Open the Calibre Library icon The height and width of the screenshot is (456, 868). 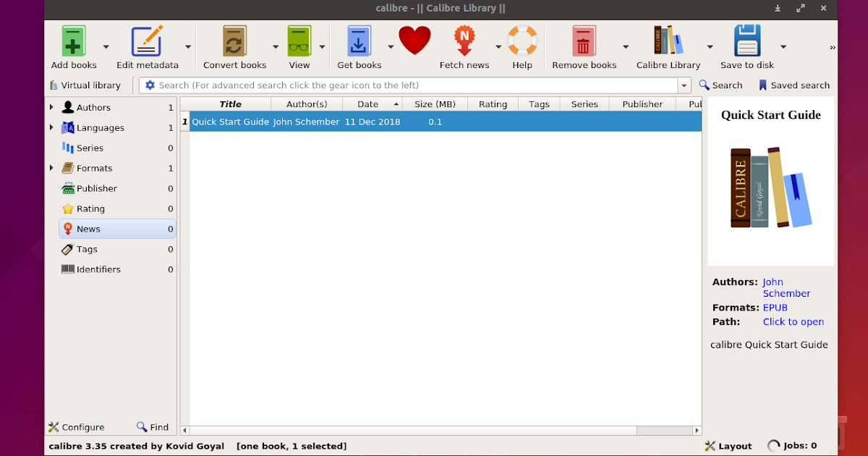(668, 41)
